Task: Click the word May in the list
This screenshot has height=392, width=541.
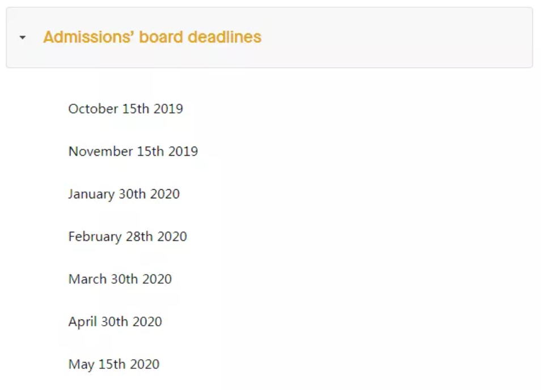Action: pos(82,364)
